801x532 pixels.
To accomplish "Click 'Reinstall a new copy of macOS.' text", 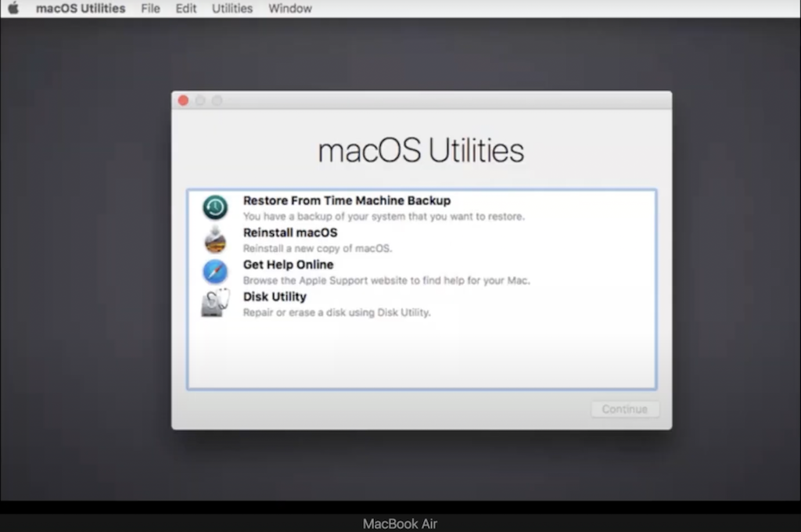I will pyautogui.click(x=318, y=248).
